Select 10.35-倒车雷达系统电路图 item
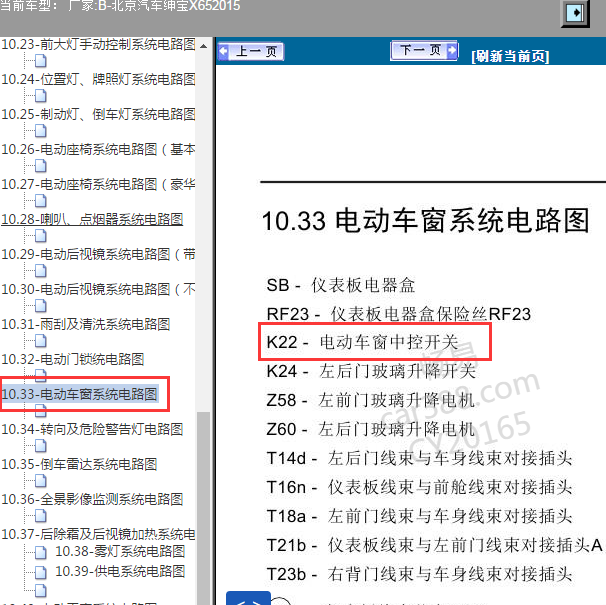This screenshot has height=605, width=606. click(x=79, y=464)
